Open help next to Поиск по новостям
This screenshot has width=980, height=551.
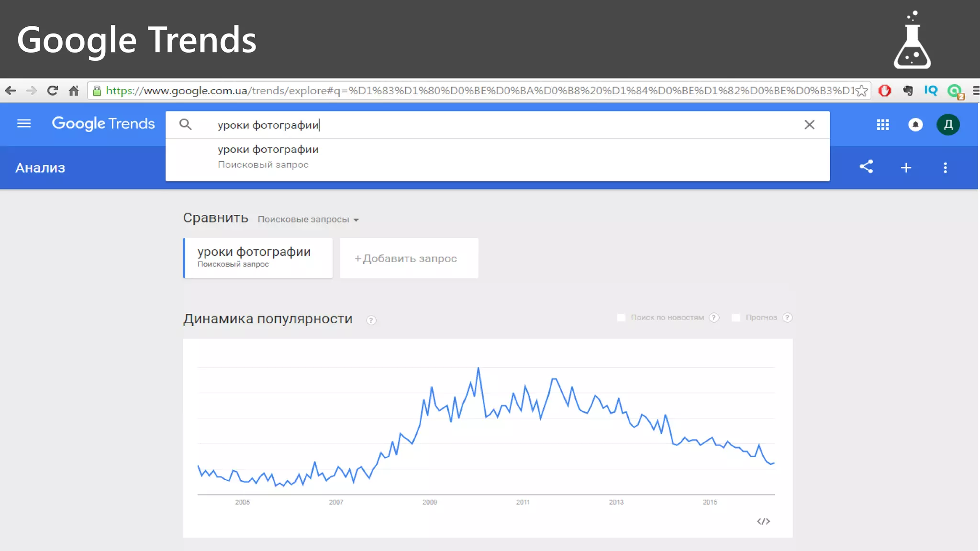pyautogui.click(x=714, y=318)
